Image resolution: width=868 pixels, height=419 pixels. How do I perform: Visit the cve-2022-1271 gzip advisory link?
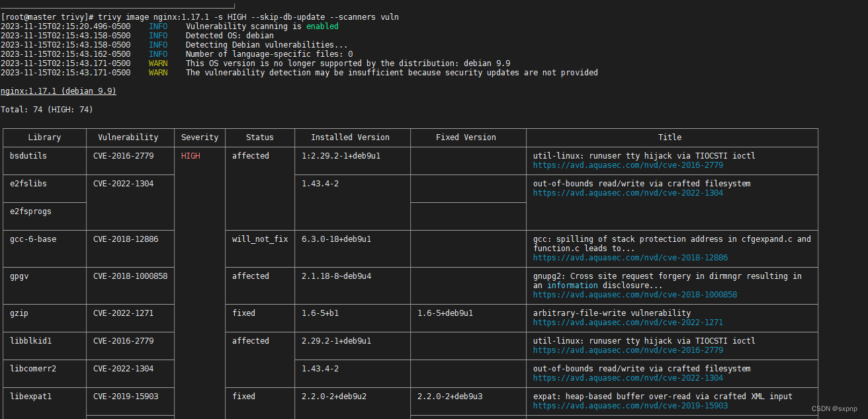pyautogui.click(x=628, y=323)
